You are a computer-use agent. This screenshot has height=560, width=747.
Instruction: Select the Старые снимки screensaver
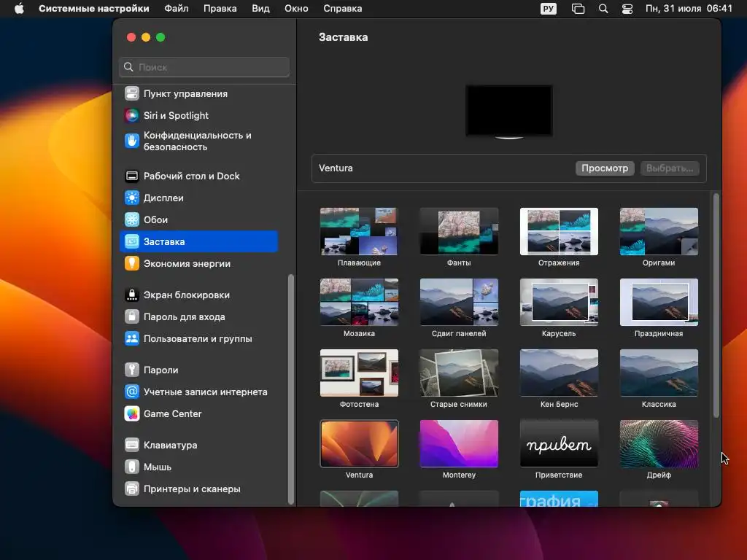click(459, 373)
